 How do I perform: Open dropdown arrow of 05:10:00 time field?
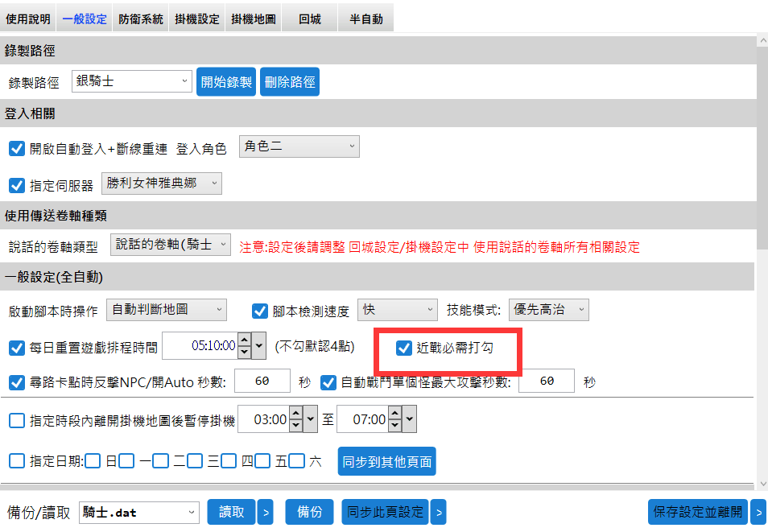coord(259,347)
